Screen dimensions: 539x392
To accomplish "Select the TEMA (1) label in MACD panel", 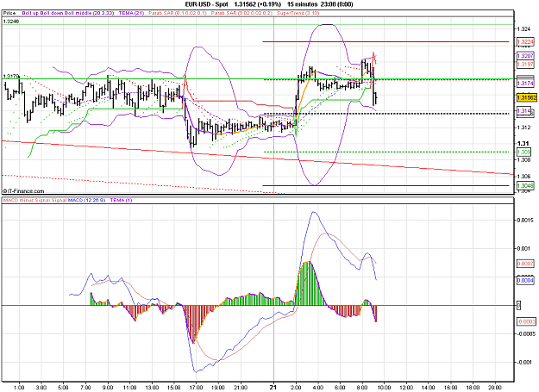I will pos(121,200).
